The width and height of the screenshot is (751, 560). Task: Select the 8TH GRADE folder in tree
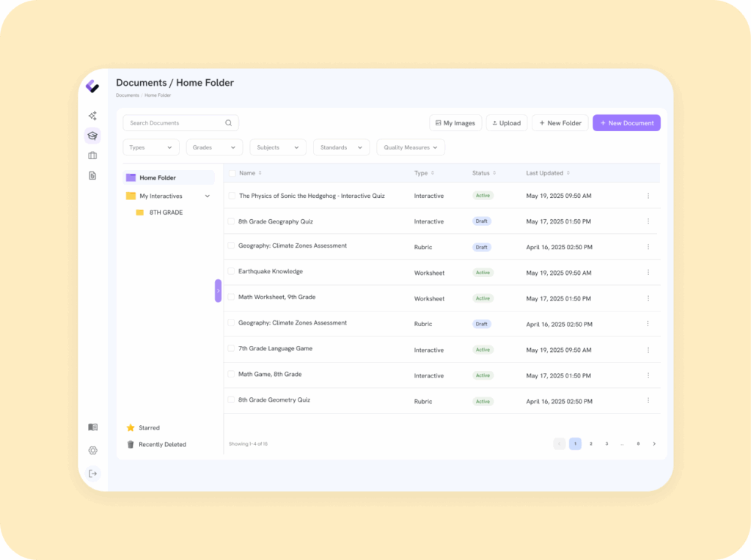[166, 213]
